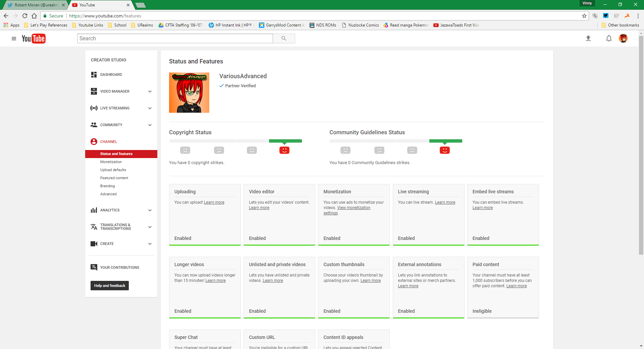Viewport: 644px width, 349px height.
Task: Click the red smiley under Copyright Status
Action: (x=284, y=150)
